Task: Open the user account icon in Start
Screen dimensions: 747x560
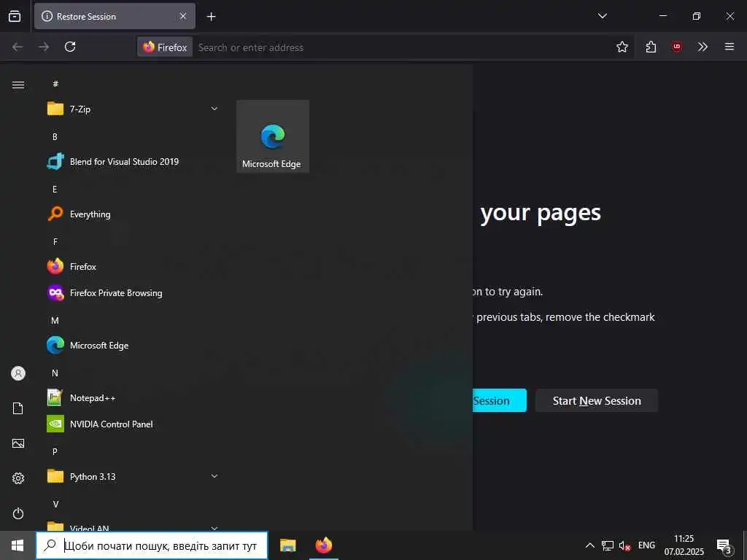Action: (18, 373)
